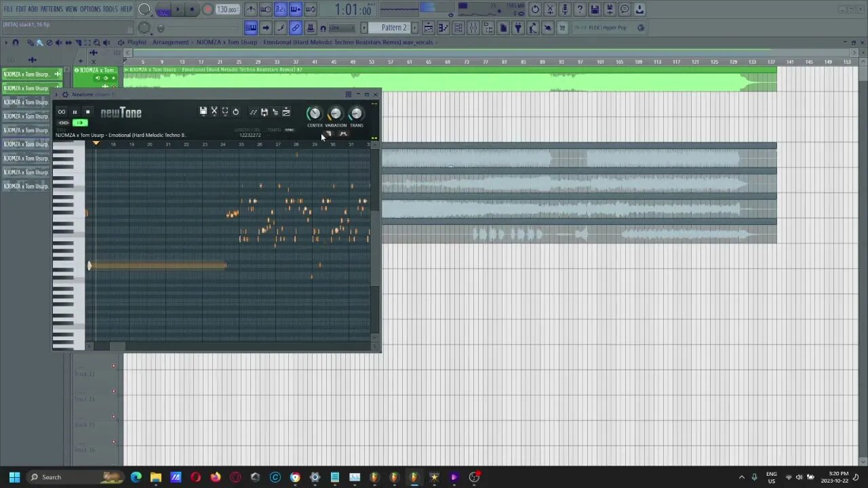The width and height of the screenshot is (868, 488).
Task: Open the OPTIONS menu
Action: tap(90, 9)
